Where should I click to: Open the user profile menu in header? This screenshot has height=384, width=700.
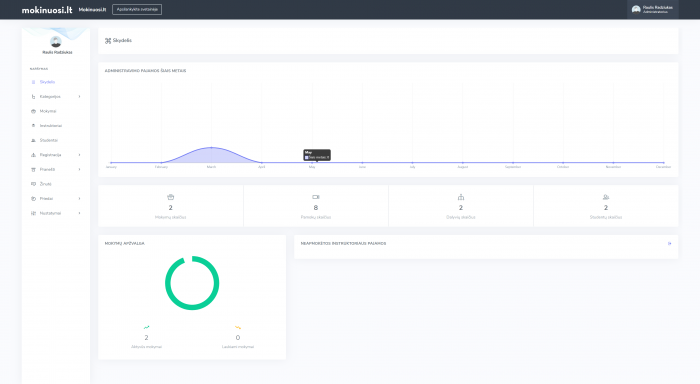(653, 9)
